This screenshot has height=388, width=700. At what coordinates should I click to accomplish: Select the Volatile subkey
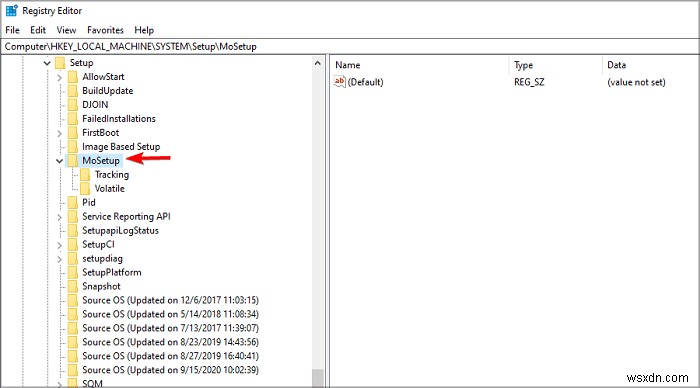[109, 188]
